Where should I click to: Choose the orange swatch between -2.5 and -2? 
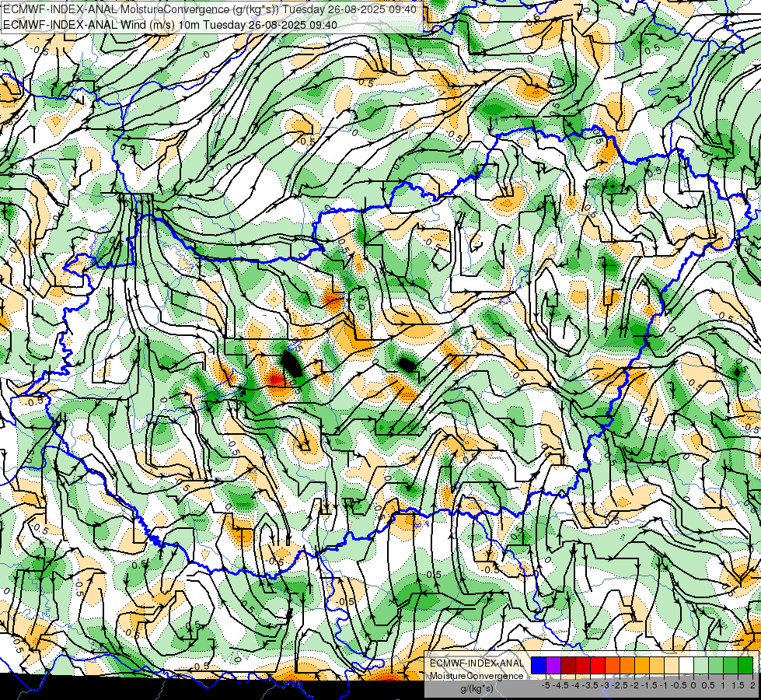point(627,666)
